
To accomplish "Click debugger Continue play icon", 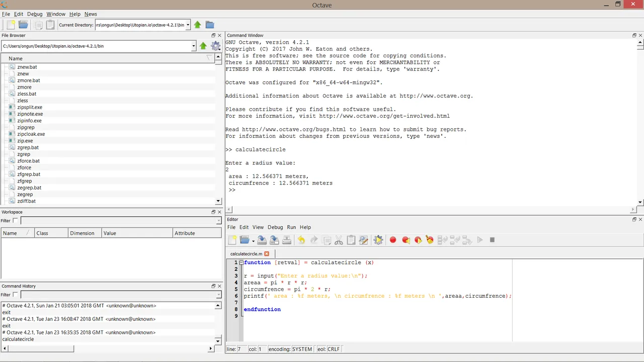I will 480,240.
